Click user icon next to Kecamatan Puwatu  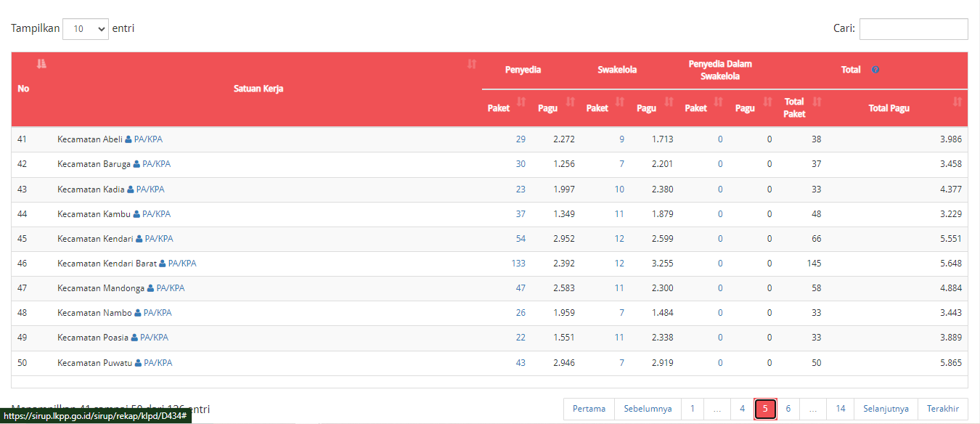tap(138, 362)
